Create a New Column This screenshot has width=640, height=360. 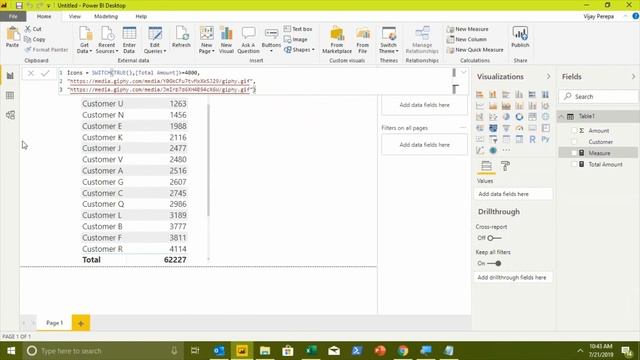click(467, 40)
